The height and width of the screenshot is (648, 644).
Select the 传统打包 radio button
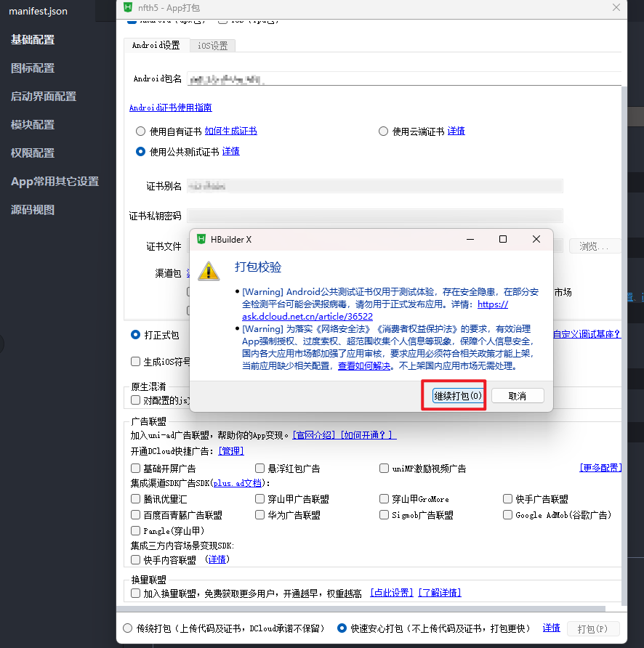(128, 628)
